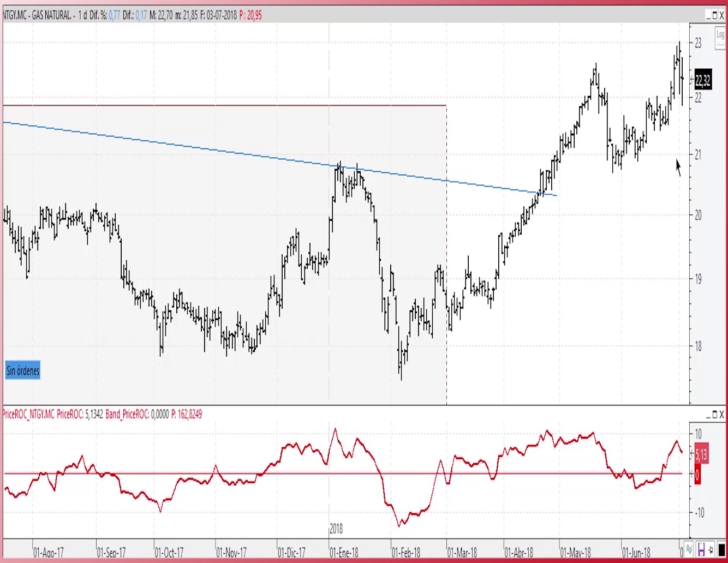Close the NTGY.MC price chart panel
The height and width of the screenshot is (563, 728).
tap(722, 16)
